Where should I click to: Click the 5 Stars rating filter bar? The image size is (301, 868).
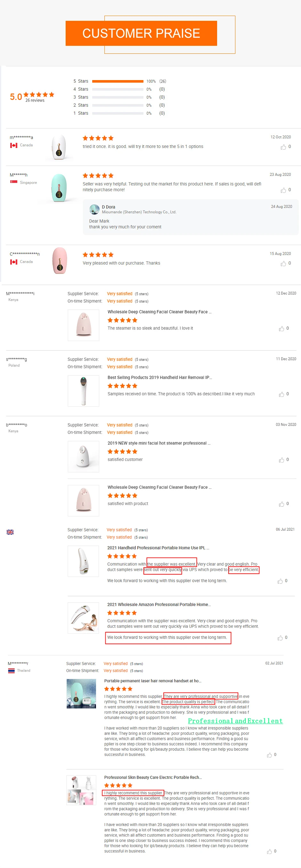(118, 81)
